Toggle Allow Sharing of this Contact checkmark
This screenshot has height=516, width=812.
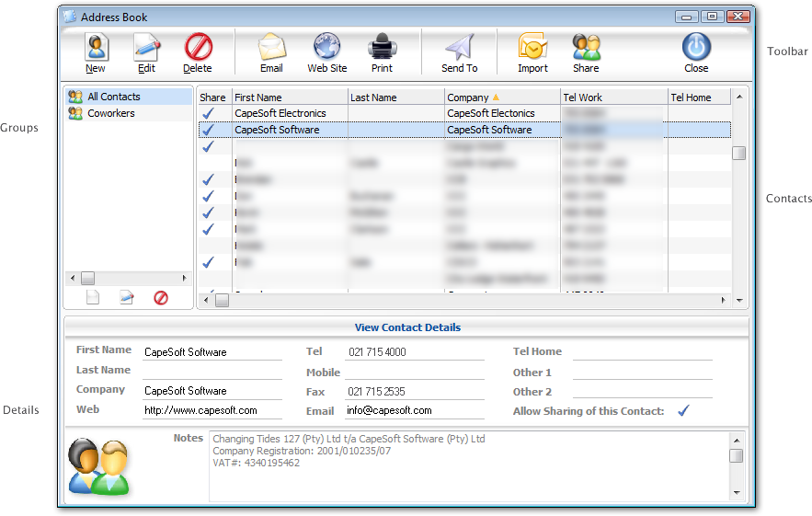pyautogui.click(x=683, y=411)
